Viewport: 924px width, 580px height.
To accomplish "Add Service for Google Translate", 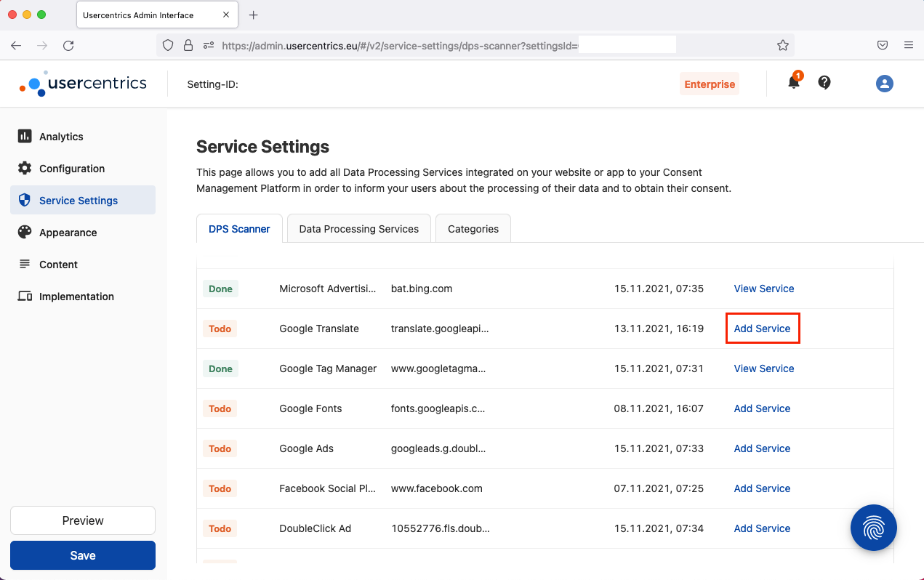I will coord(762,329).
